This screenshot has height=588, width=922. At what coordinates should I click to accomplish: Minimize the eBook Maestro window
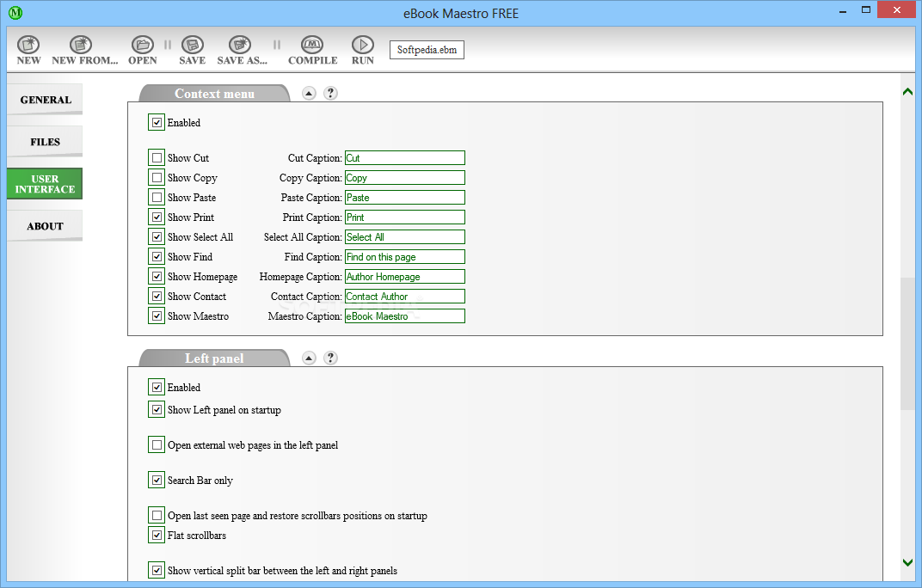pos(843,10)
